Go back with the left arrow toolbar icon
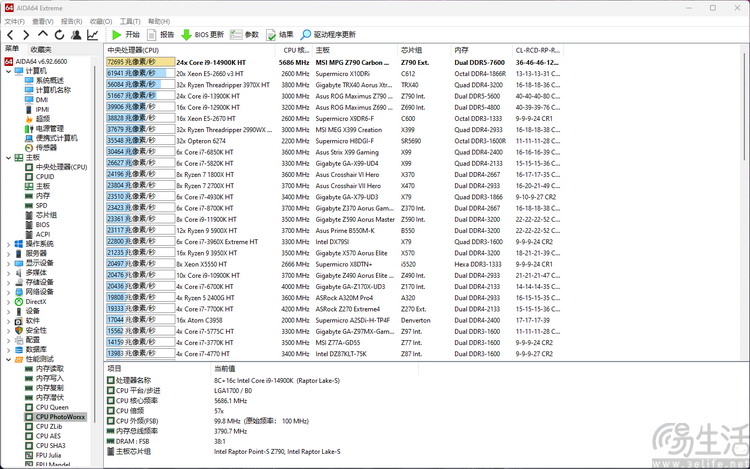 [10, 34]
